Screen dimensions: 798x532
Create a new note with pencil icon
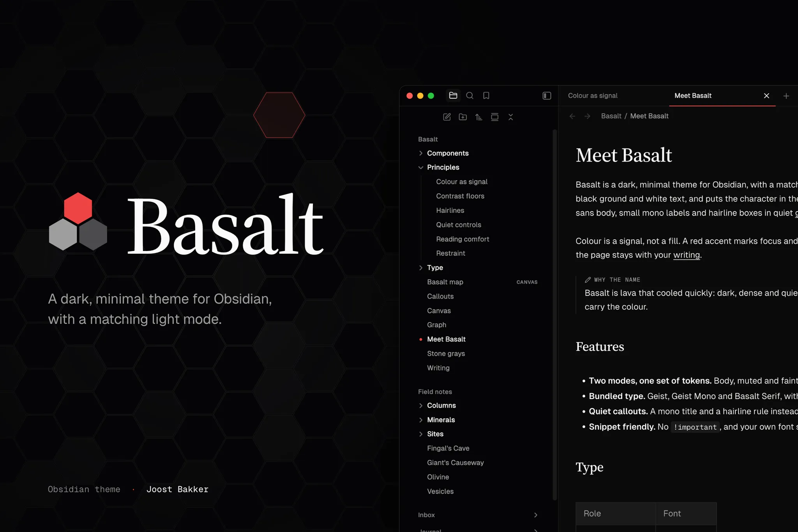(x=447, y=117)
